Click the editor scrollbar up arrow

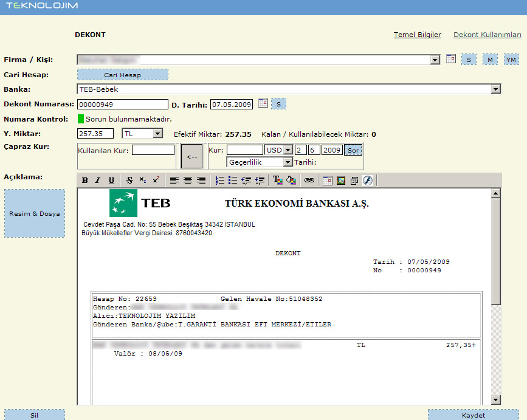tap(496, 193)
